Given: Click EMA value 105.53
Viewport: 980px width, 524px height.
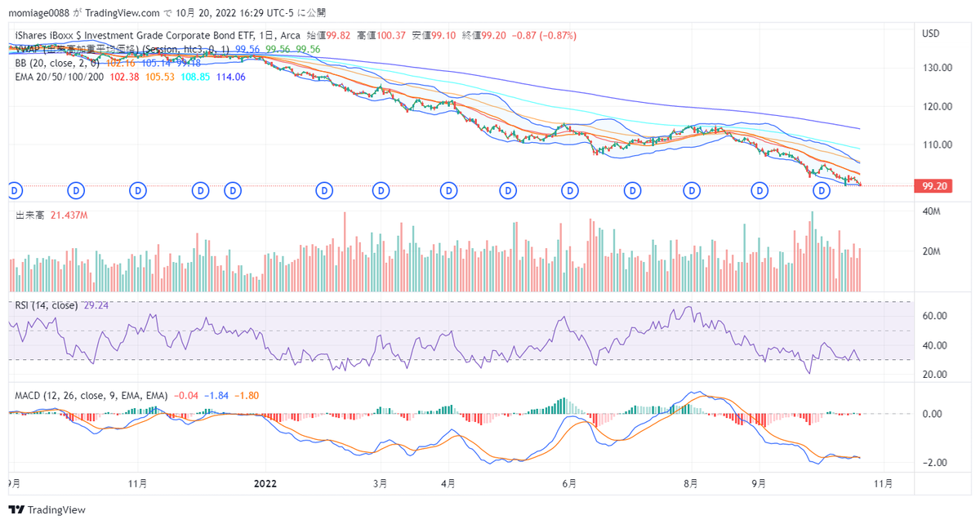Looking at the screenshot, I should tap(159, 76).
